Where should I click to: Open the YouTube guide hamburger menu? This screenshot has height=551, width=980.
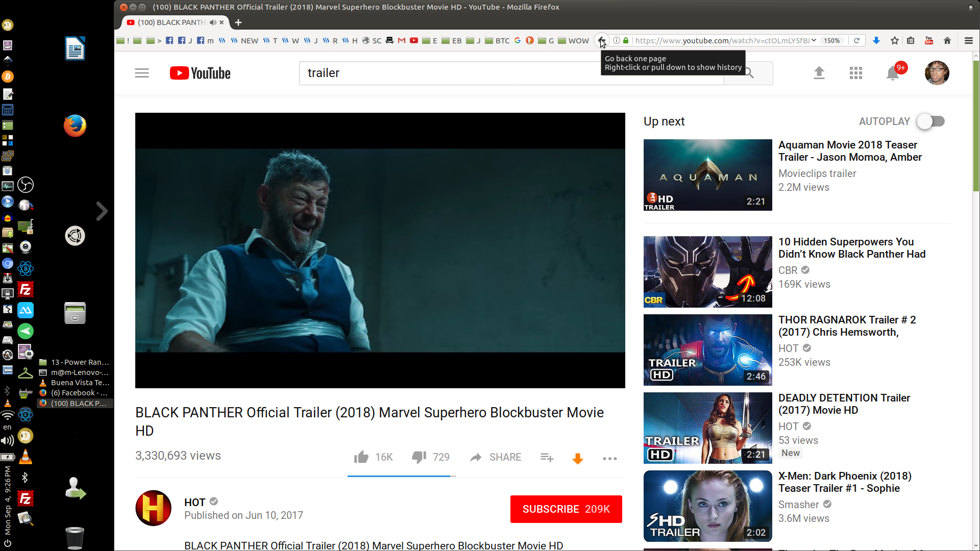pos(142,73)
